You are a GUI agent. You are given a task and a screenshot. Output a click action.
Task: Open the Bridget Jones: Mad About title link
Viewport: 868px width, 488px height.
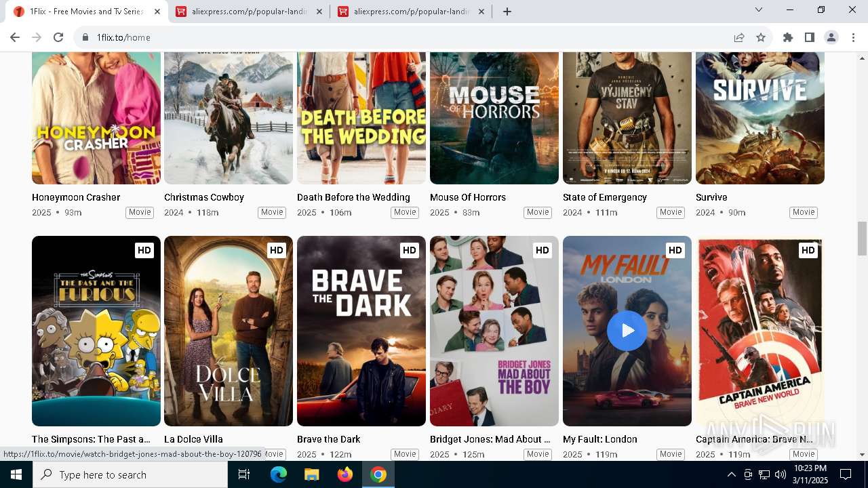pyautogui.click(x=490, y=439)
